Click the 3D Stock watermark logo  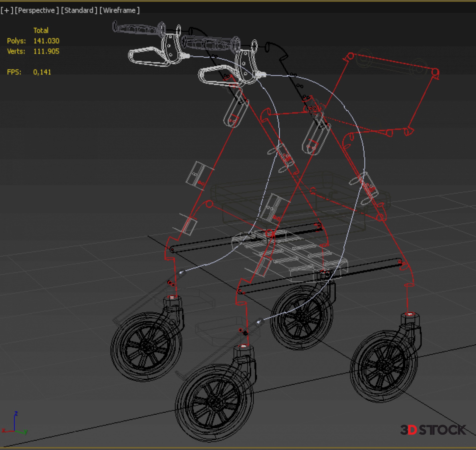433,430
